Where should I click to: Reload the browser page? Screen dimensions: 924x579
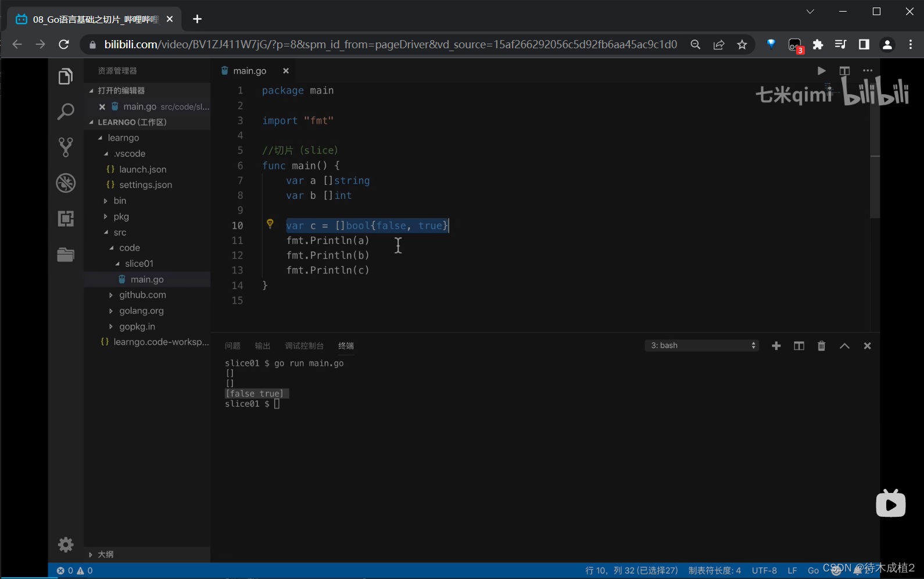pos(64,44)
